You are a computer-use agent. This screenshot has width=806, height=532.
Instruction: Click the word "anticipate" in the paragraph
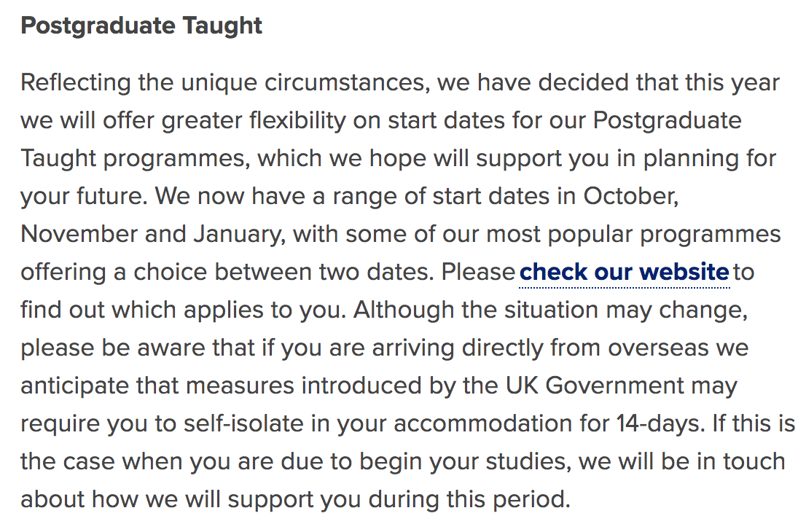(74, 386)
